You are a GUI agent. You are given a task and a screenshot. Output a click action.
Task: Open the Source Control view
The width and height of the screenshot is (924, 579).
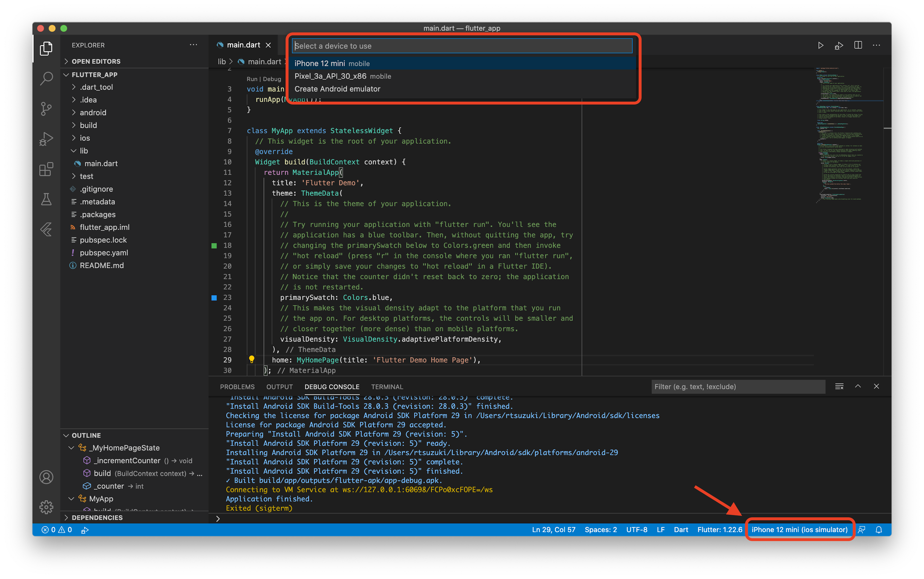(46, 109)
